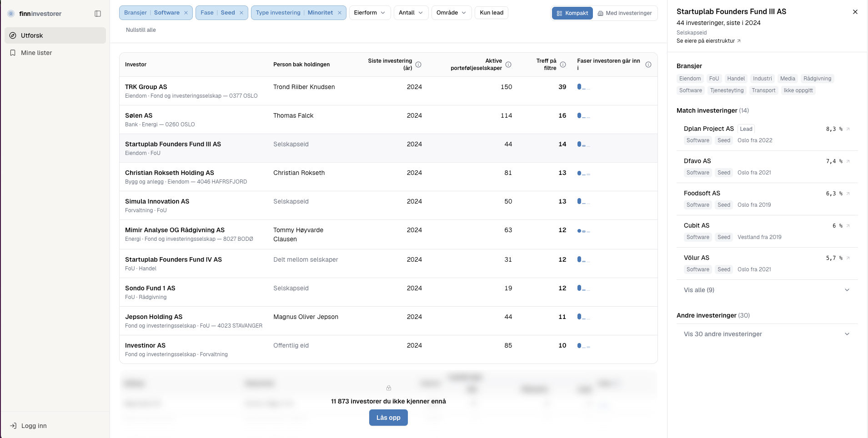This screenshot has width=868, height=438.
Task: Open the Område dropdown
Action: click(x=452, y=13)
